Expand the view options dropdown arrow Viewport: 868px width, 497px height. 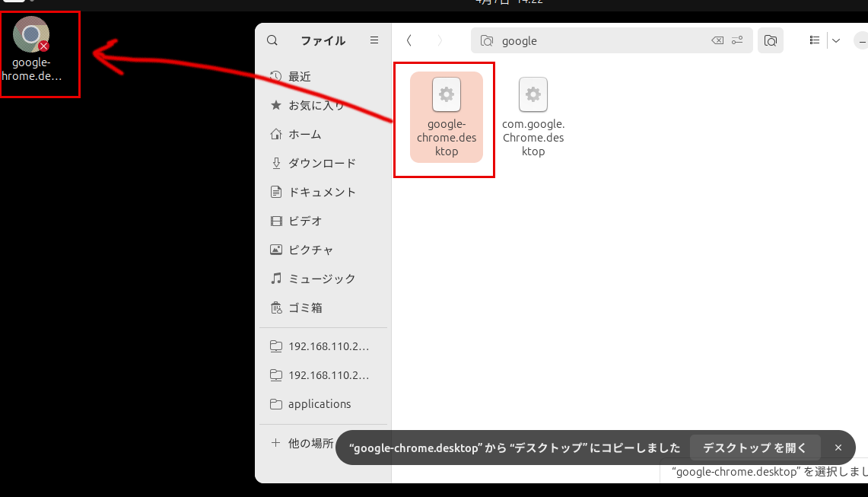pos(836,40)
